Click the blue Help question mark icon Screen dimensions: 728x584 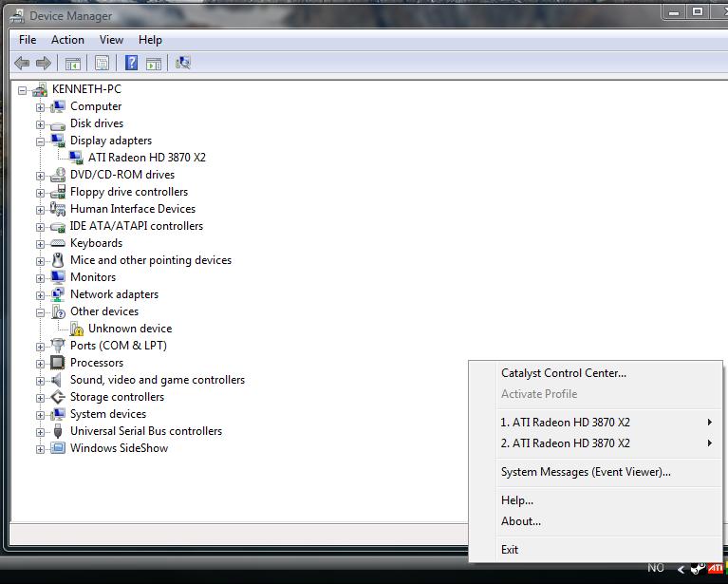[131, 63]
